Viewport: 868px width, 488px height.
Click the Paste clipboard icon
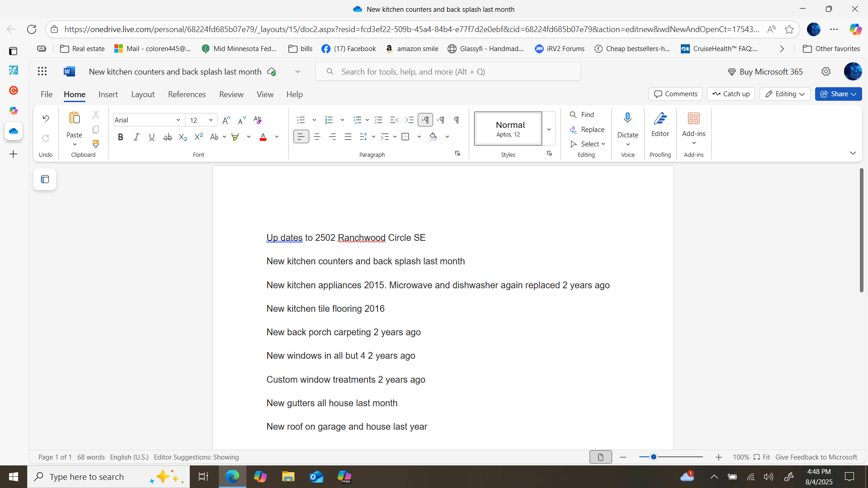click(74, 118)
